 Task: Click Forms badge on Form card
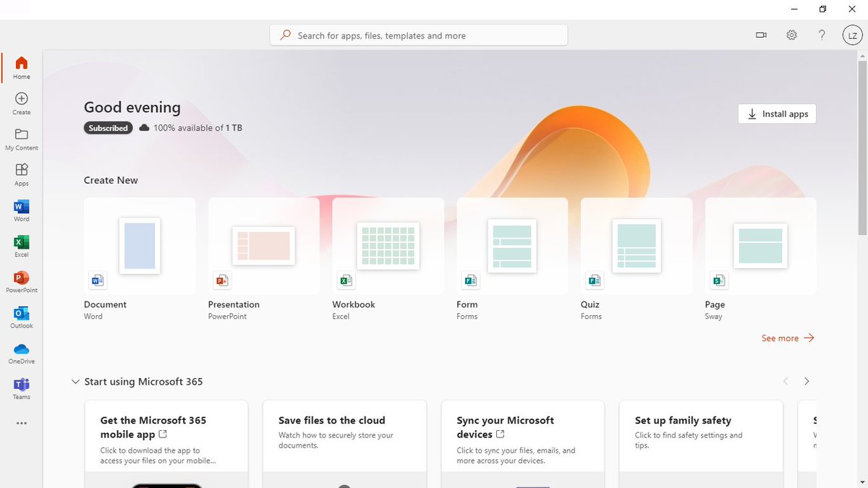coord(470,280)
